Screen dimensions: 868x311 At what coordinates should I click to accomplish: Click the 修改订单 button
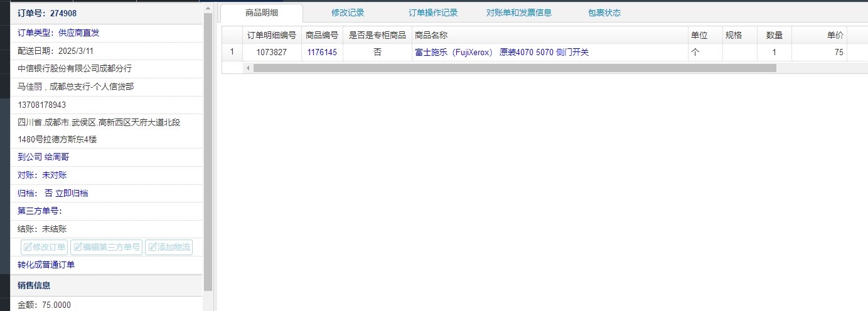pos(45,247)
